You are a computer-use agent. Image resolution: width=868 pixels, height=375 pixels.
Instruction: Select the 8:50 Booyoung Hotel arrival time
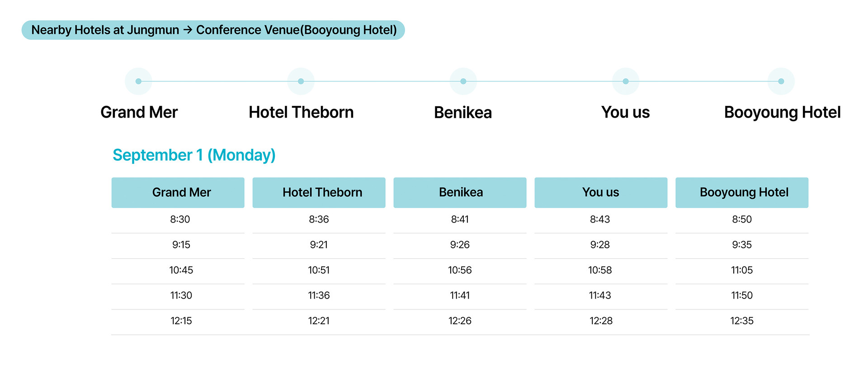742,219
